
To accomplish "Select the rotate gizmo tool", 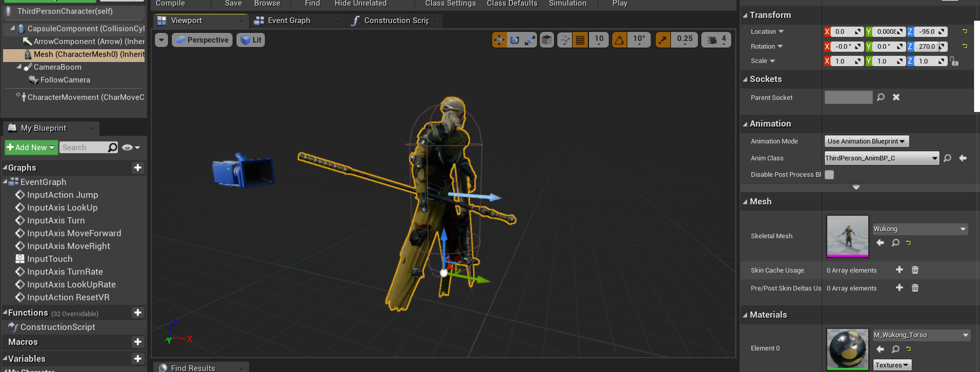I will pos(515,40).
